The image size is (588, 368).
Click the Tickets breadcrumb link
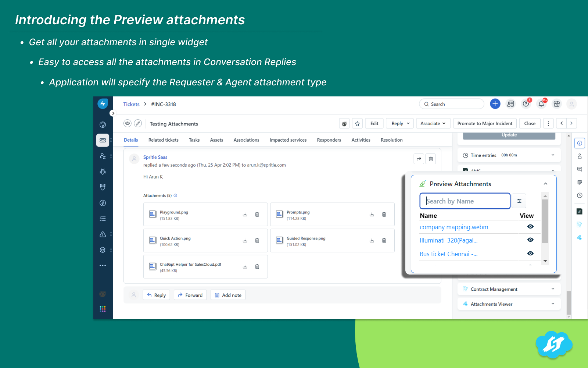click(131, 104)
